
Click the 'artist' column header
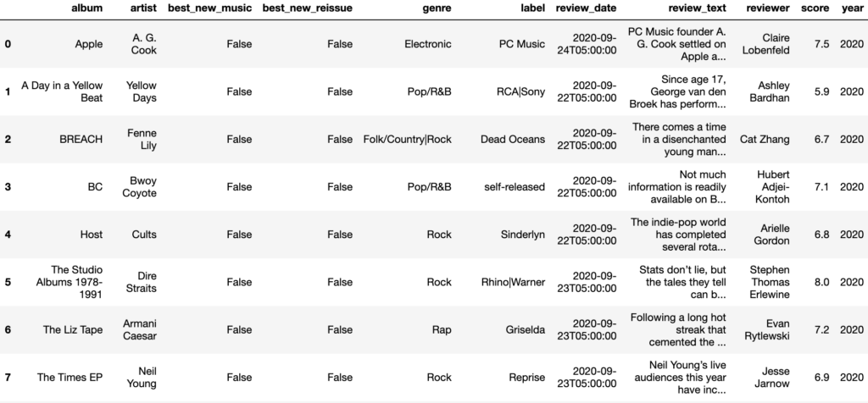pos(142,8)
